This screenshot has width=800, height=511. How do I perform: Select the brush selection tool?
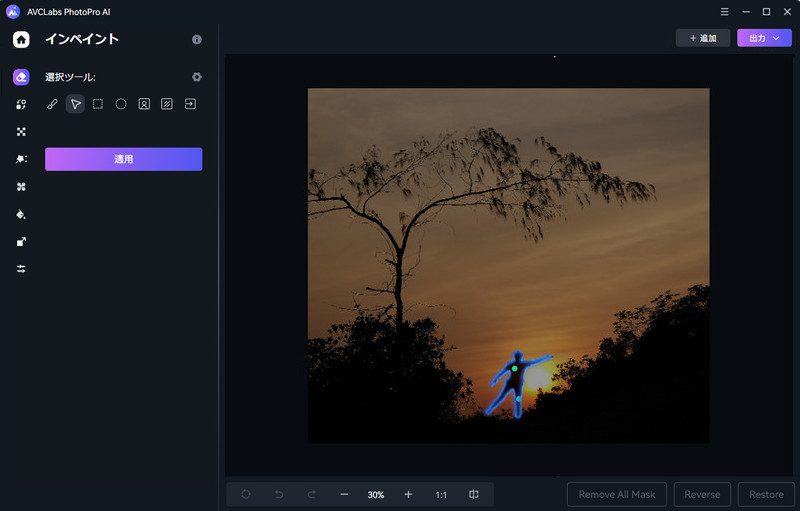52,104
